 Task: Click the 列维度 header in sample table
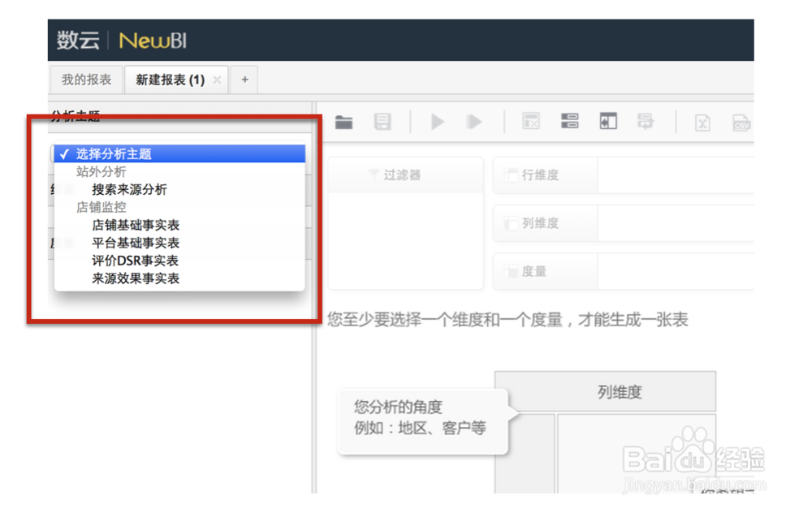point(606,391)
